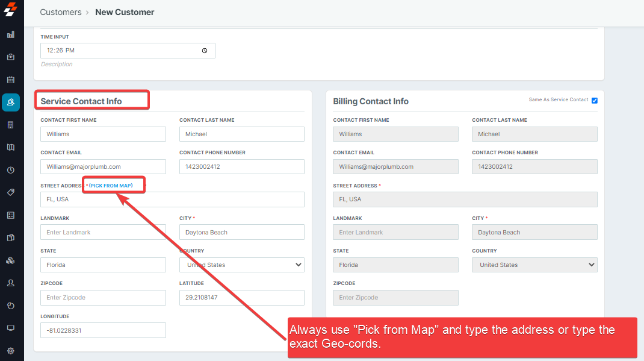Viewport: 644px width, 361px height.
Task: Open the documents copy icon in sidebar
Action: 11,237
